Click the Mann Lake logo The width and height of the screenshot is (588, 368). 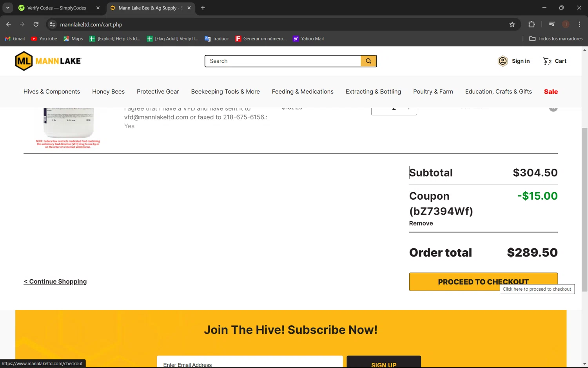[48, 61]
